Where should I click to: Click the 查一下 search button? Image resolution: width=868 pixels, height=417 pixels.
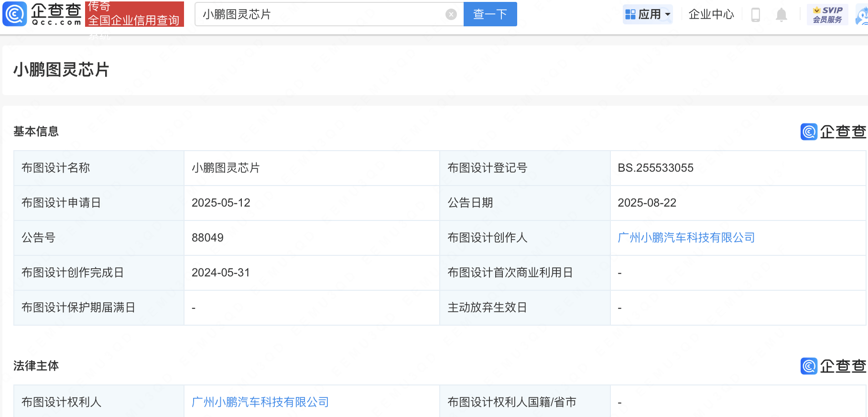(490, 14)
